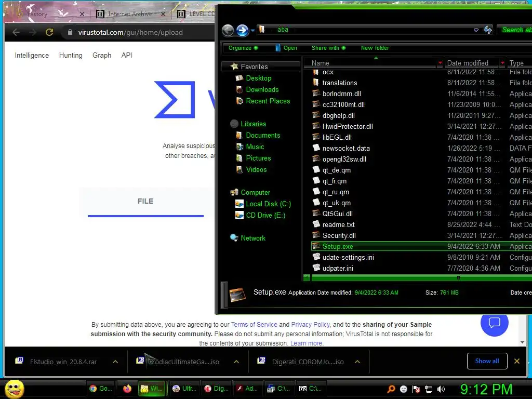Open the Name column filter dropdown
The height and width of the screenshot is (399, 532).
click(x=440, y=63)
